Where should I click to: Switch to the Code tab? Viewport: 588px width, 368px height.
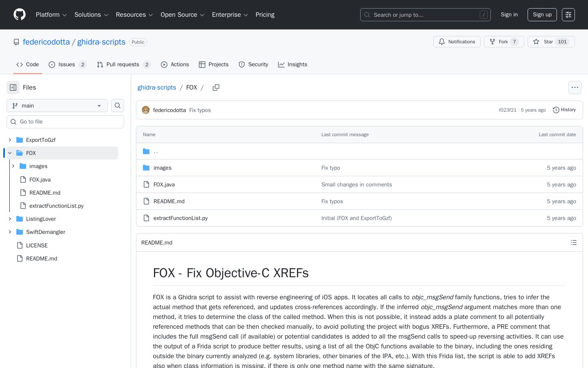coord(27,65)
